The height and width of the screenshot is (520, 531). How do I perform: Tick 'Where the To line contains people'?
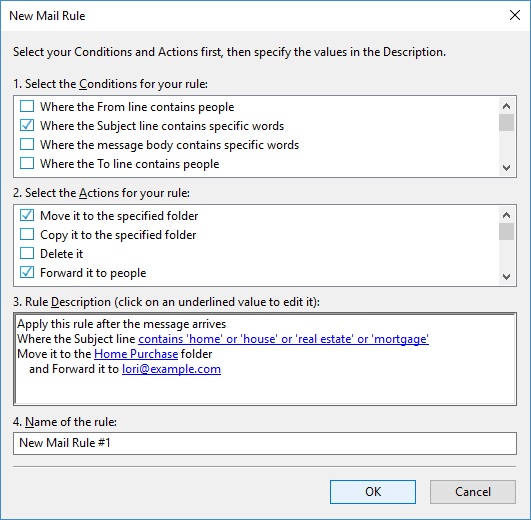(27, 163)
